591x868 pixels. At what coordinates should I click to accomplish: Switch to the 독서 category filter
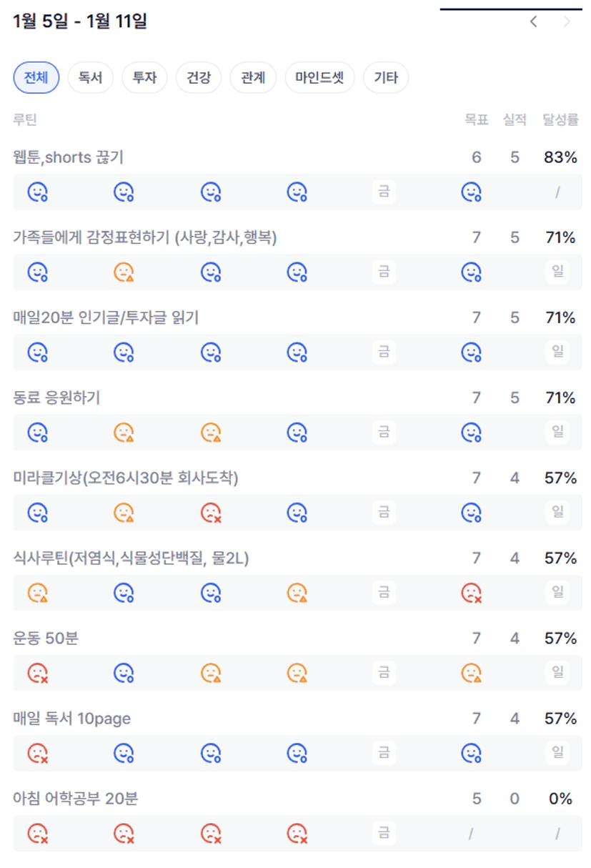(x=90, y=77)
